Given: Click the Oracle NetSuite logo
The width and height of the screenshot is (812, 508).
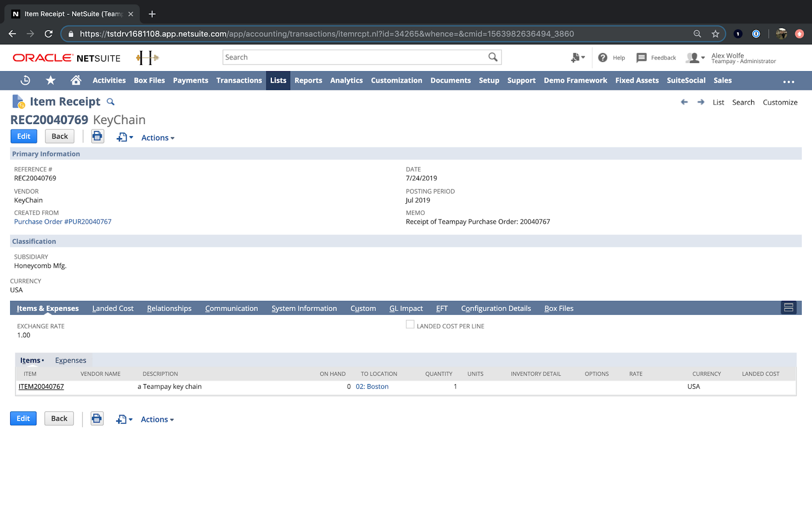Looking at the screenshot, I should tap(66, 58).
